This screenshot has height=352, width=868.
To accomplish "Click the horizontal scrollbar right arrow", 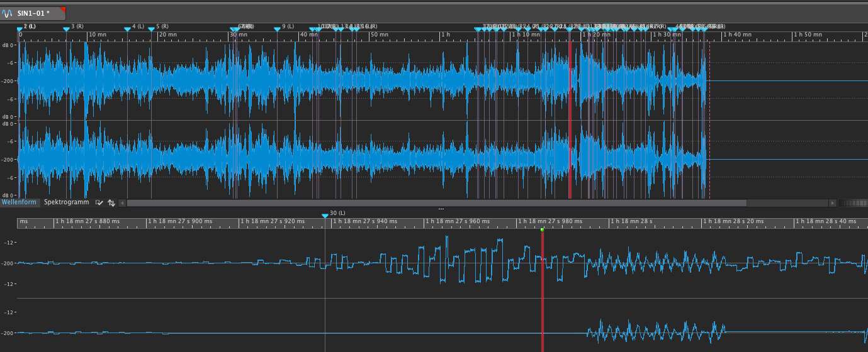I will pos(833,203).
